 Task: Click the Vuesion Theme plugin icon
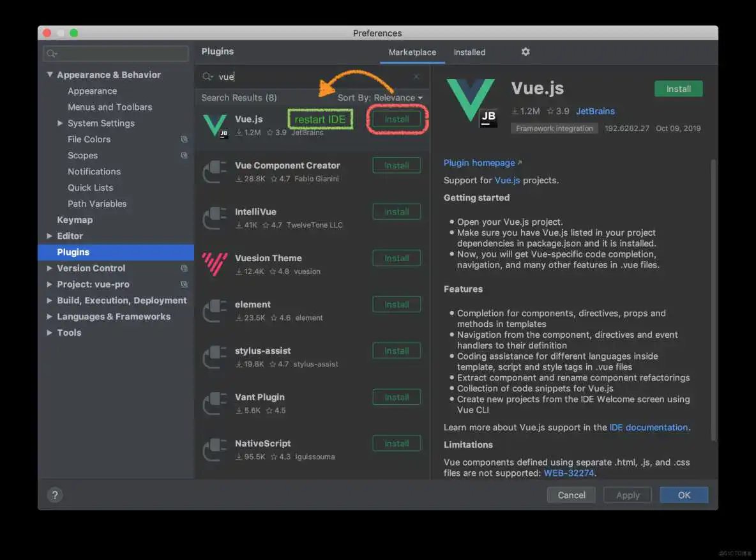215,264
